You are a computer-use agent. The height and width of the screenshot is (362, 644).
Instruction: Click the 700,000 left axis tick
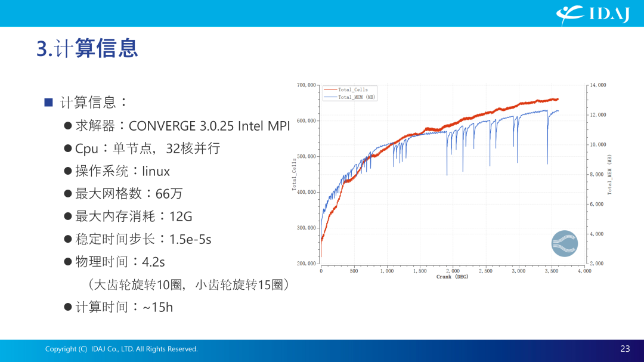click(306, 85)
